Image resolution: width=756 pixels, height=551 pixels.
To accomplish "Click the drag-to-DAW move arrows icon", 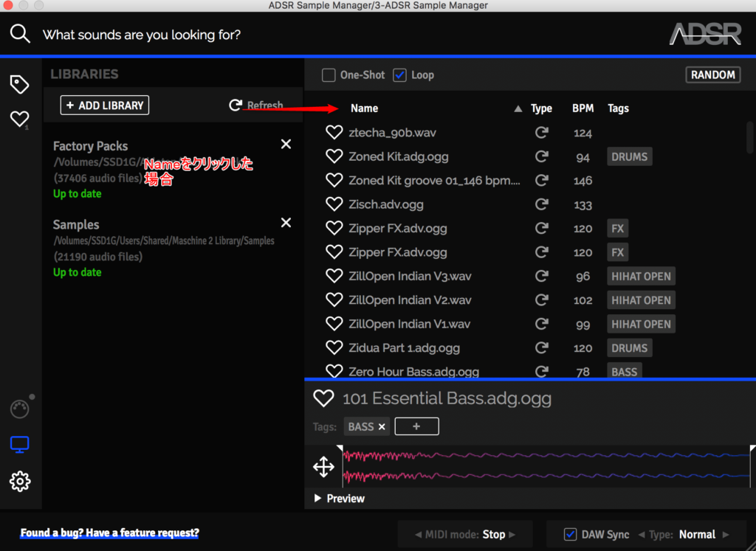I will point(323,467).
